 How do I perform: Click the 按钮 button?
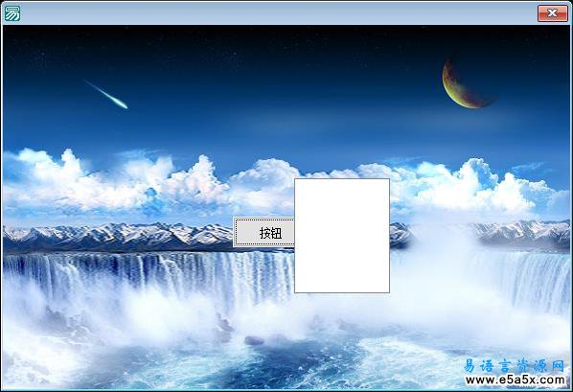(x=264, y=232)
